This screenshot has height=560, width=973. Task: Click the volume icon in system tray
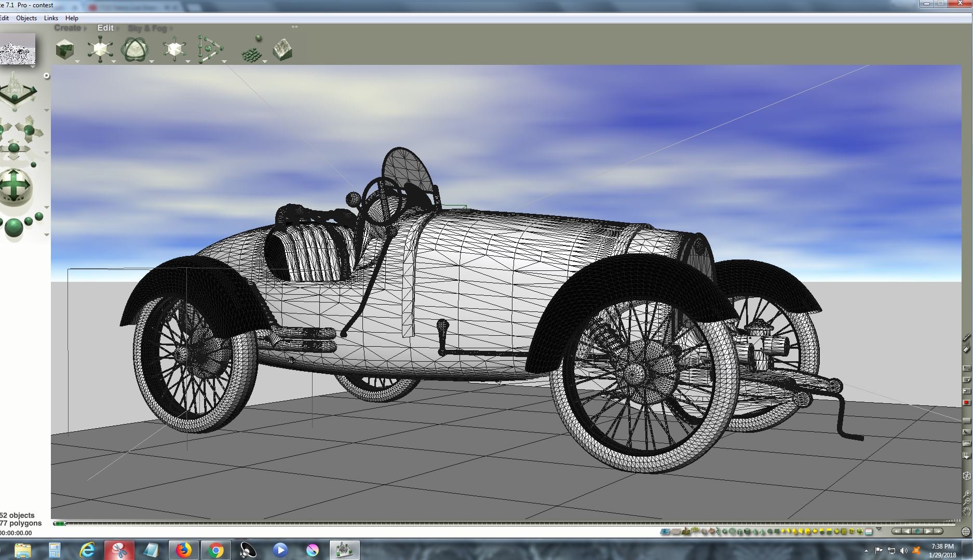point(904,551)
